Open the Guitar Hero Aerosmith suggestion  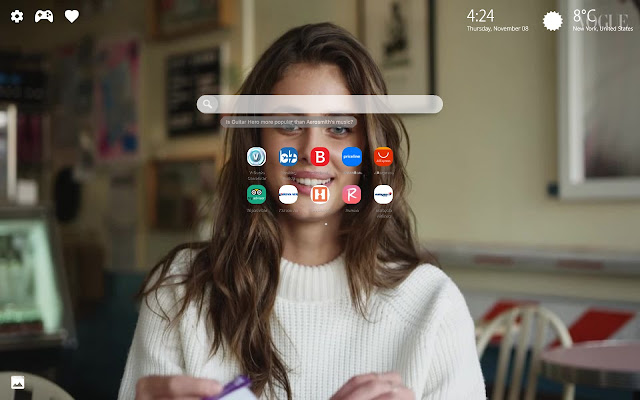pos(289,122)
